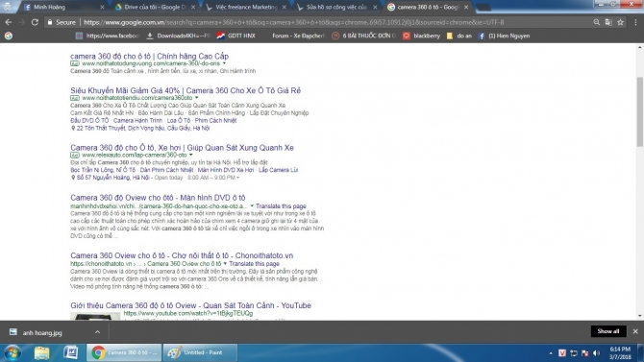Expand dropdown next to noithatototiendiu URL
644x362 pixels.
coord(196,98)
